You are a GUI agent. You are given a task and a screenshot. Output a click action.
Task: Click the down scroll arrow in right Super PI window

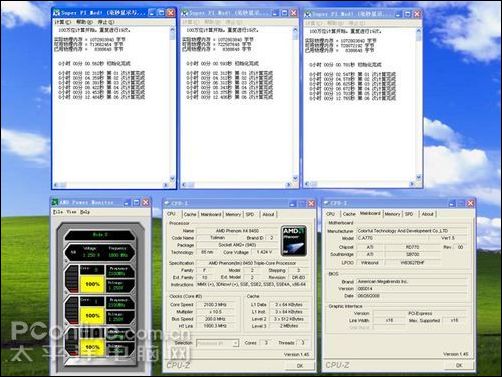[x=419, y=177]
